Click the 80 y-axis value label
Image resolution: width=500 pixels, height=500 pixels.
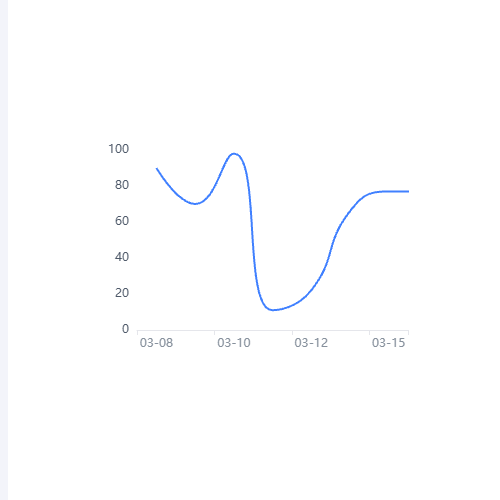(122, 185)
